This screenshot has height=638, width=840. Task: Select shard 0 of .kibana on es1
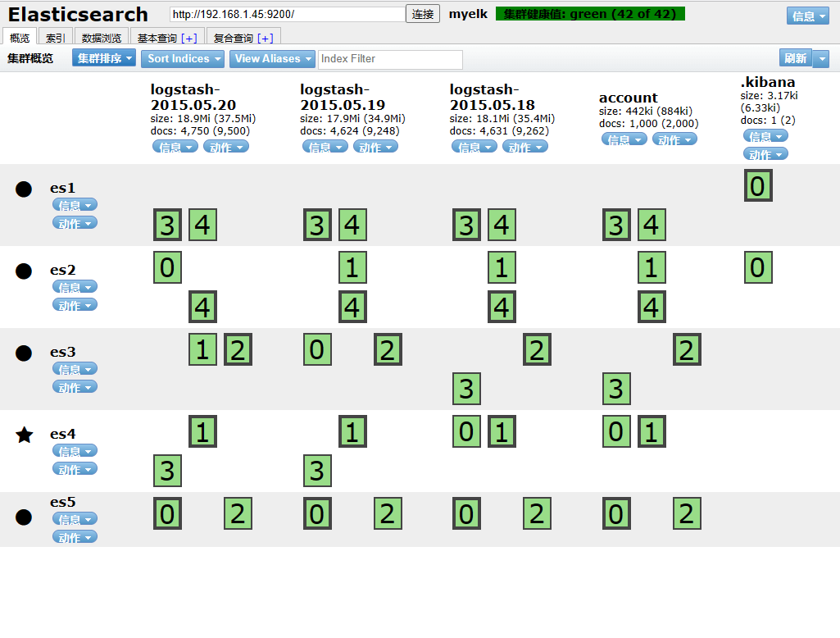[x=758, y=185]
